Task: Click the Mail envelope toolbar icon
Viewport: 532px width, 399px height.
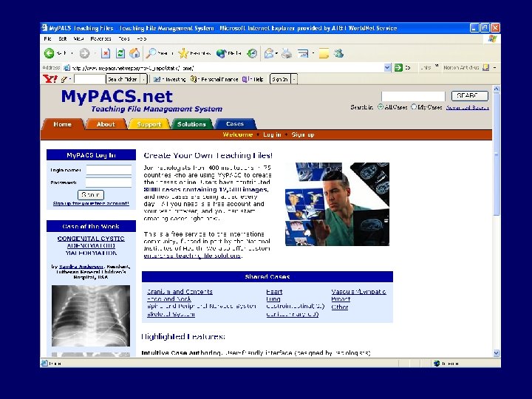Action: (x=269, y=53)
